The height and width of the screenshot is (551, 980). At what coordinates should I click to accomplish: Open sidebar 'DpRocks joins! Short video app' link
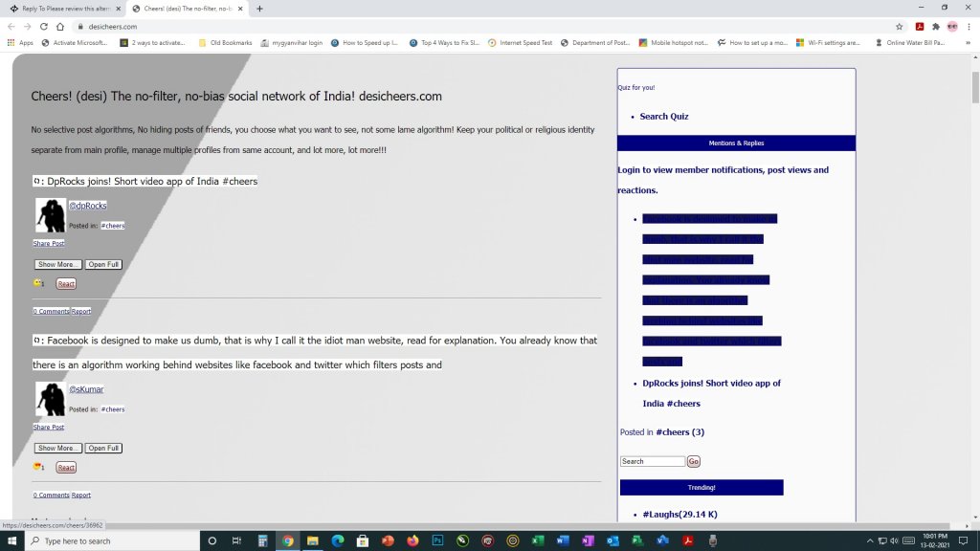(711, 393)
